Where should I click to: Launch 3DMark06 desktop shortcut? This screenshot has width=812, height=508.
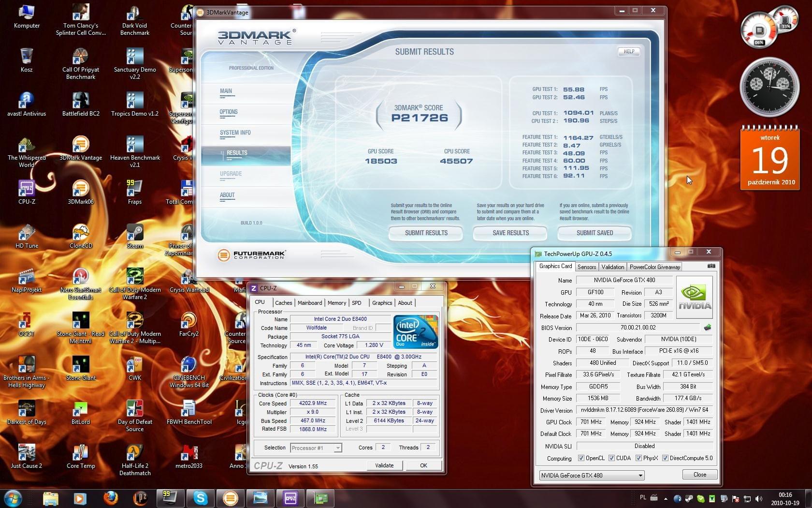tap(81, 193)
